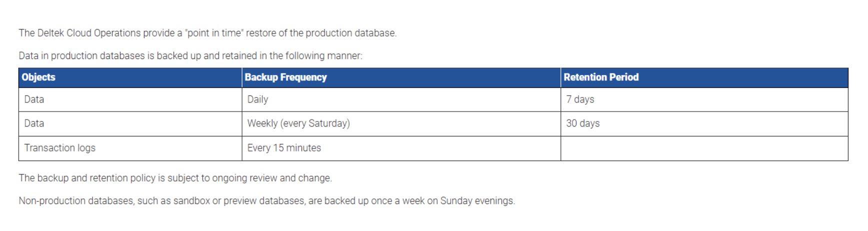Click the Backup Frequency column header
The height and width of the screenshot is (231, 868).
click(x=285, y=77)
